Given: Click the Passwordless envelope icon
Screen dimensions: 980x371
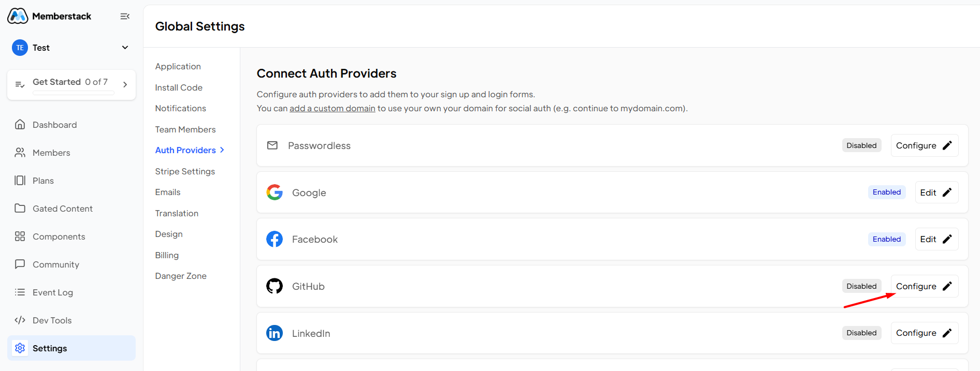Looking at the screenshot, I should pyautogui.click(x=272, y=145).
